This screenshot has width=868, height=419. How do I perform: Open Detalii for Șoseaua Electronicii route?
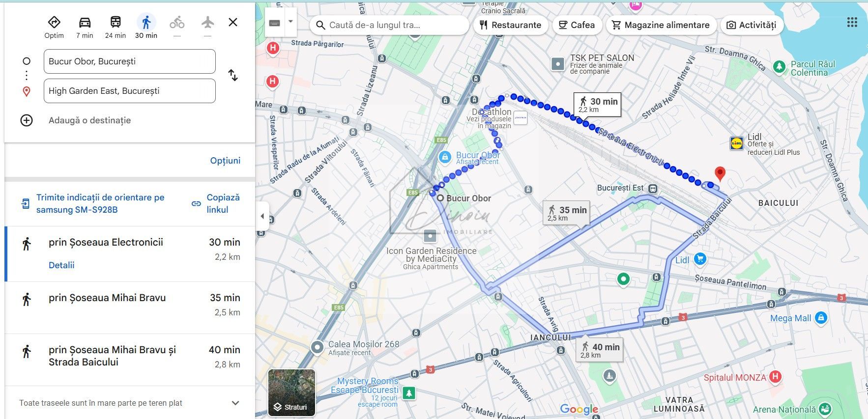(x=61, y=265)
